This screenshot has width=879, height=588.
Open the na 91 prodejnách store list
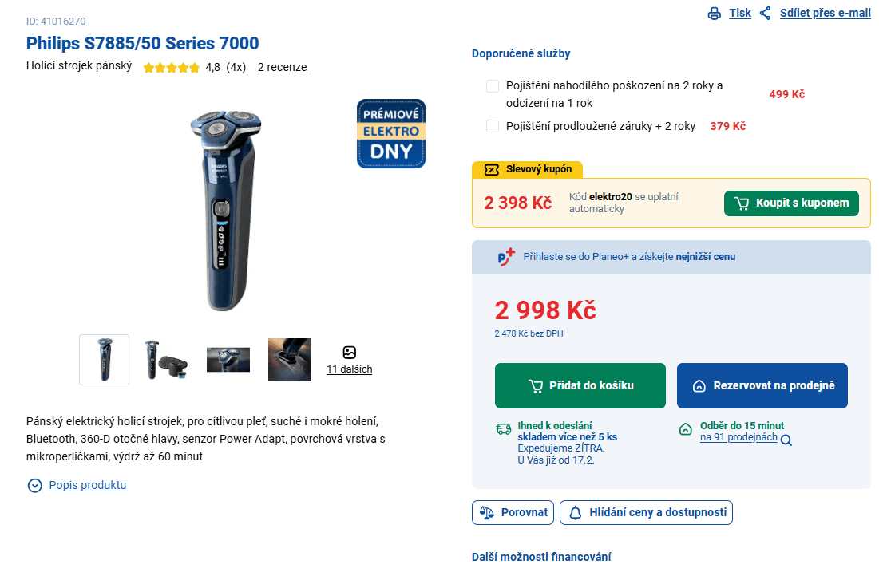pos(738,436)
